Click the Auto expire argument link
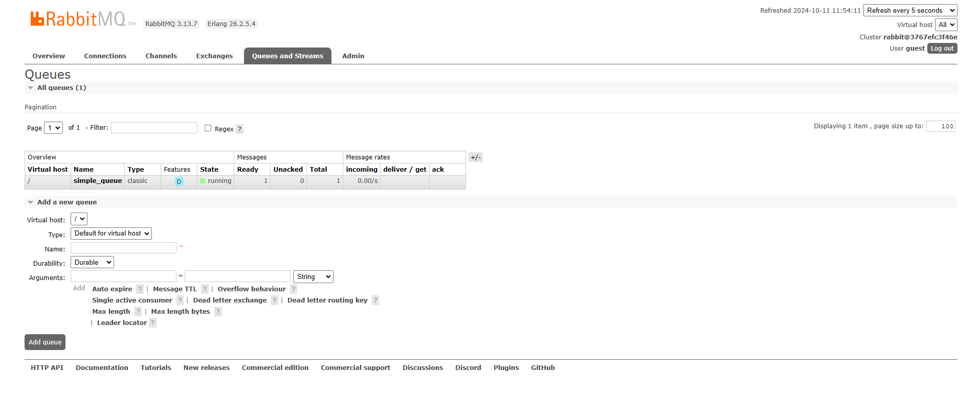Image resolution: width=980 pixels, height=395 pixels. coord(112,289)
